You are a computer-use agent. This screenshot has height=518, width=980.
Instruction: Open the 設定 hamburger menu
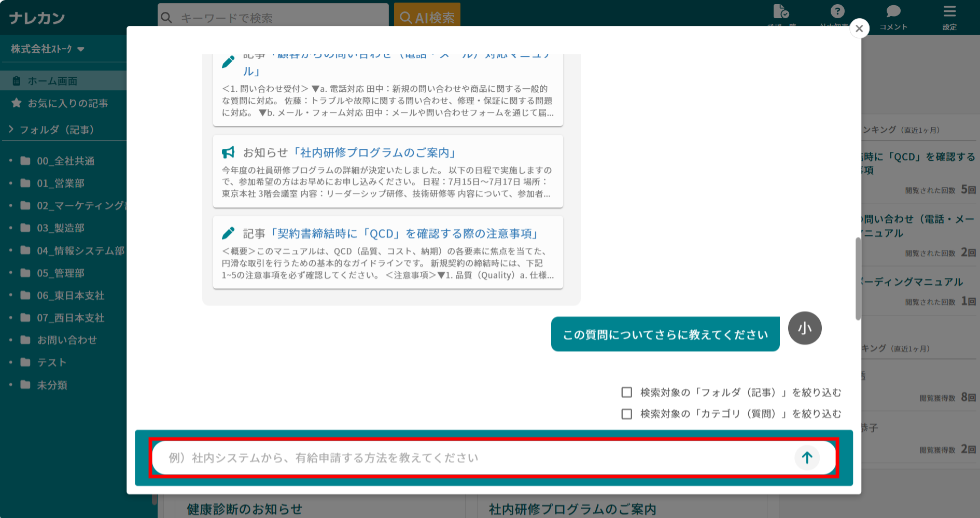(x=949, y=11)
